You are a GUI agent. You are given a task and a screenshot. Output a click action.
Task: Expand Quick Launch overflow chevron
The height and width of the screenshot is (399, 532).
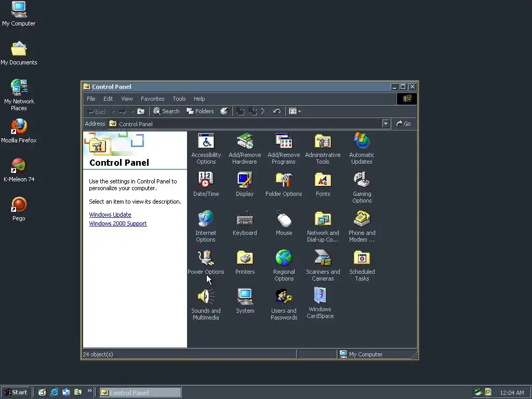(x=89, y=391)
